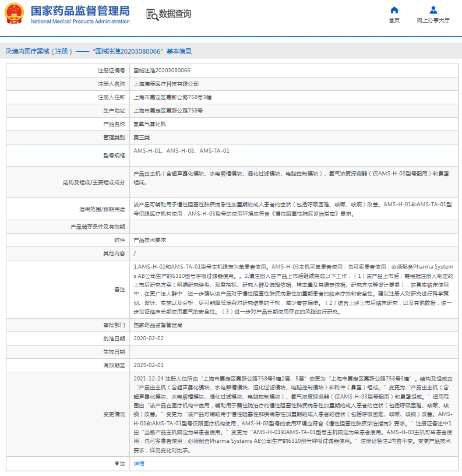Select the 首页 navigation label
This screenshot has width=462, height=476.
point(394,20)
